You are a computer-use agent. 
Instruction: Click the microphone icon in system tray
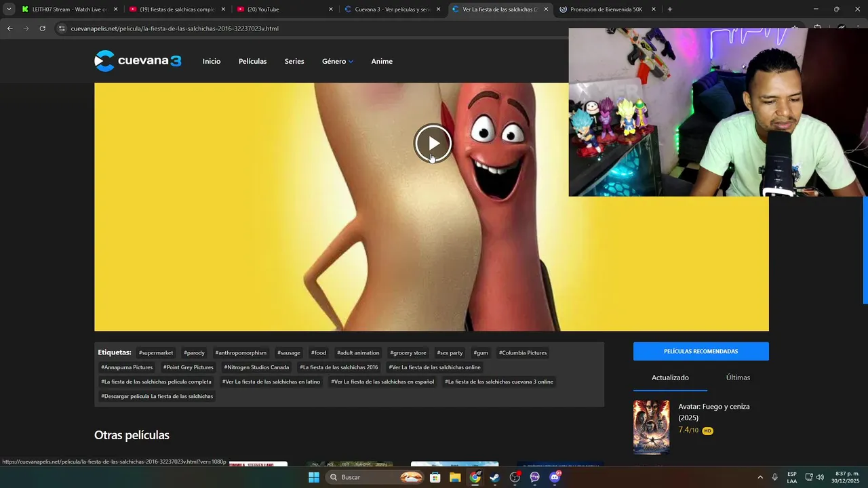click(x=775, y=477)
